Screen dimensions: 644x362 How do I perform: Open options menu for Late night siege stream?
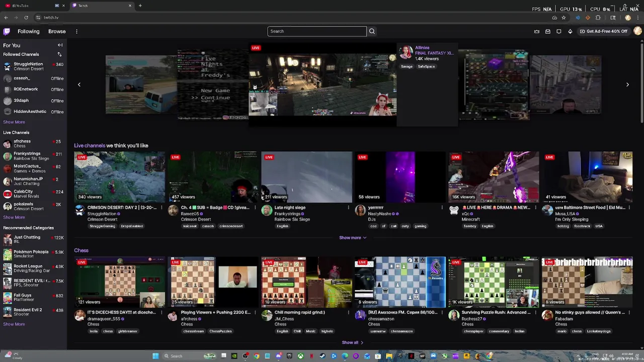coord(348,208)
